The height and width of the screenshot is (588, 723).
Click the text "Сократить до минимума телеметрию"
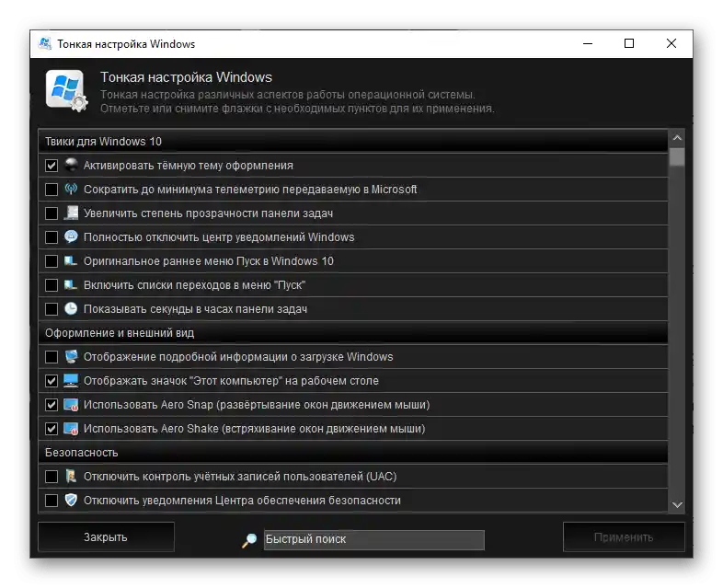click(x=182, y=189)
